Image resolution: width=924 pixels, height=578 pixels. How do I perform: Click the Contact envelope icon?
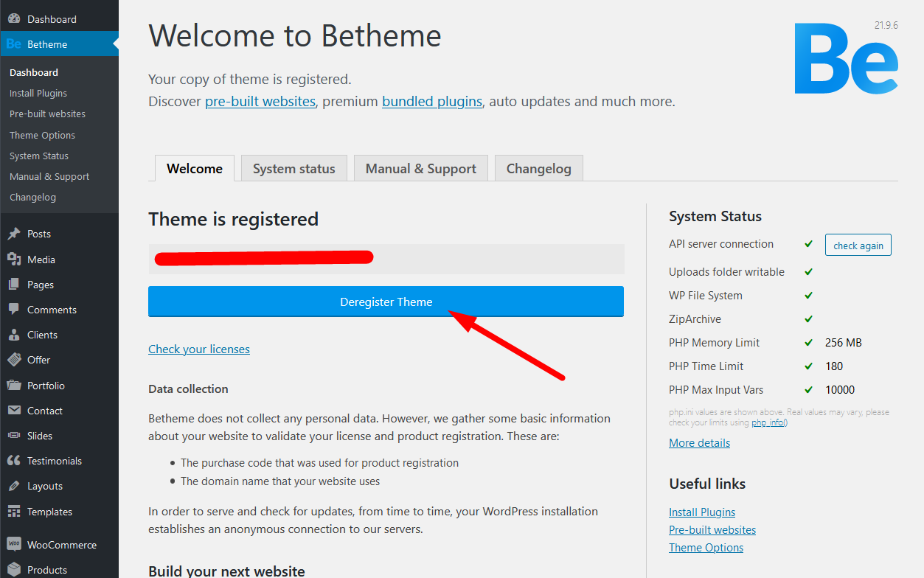(13, 411)
